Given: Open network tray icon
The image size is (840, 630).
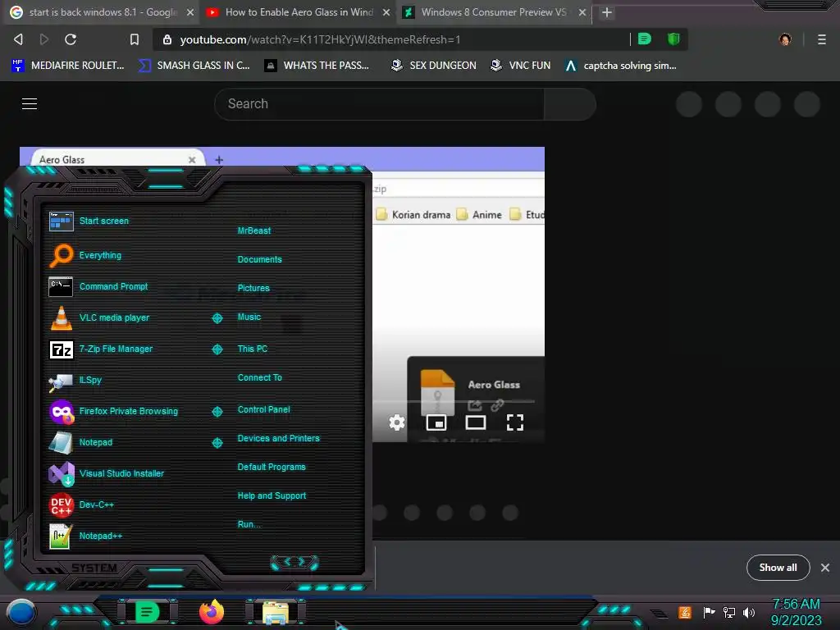Looking at the screenshot, I should tap(729, 612).
